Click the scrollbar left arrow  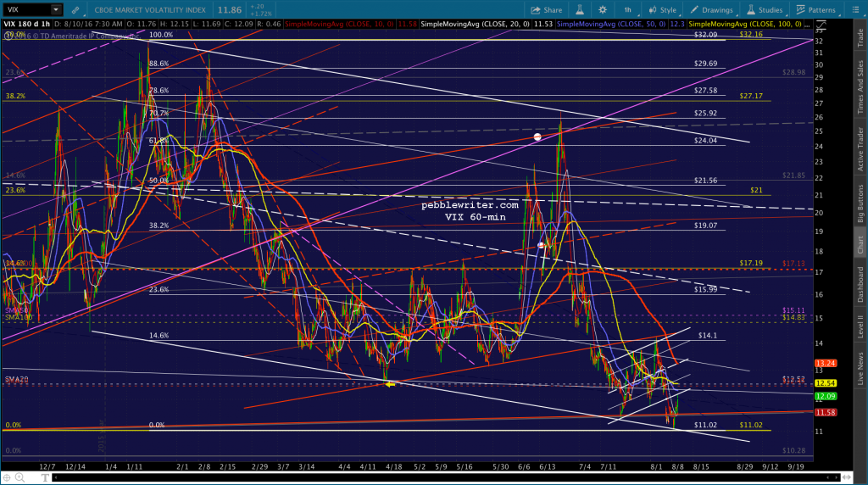coord(55,477)
